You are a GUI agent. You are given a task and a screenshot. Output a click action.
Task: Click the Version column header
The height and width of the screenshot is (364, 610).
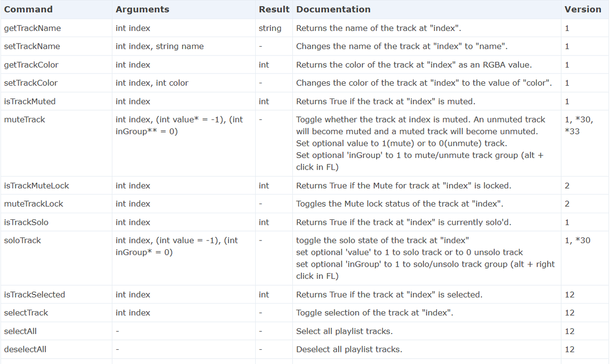pyautogui.click(x=583, y=9)
